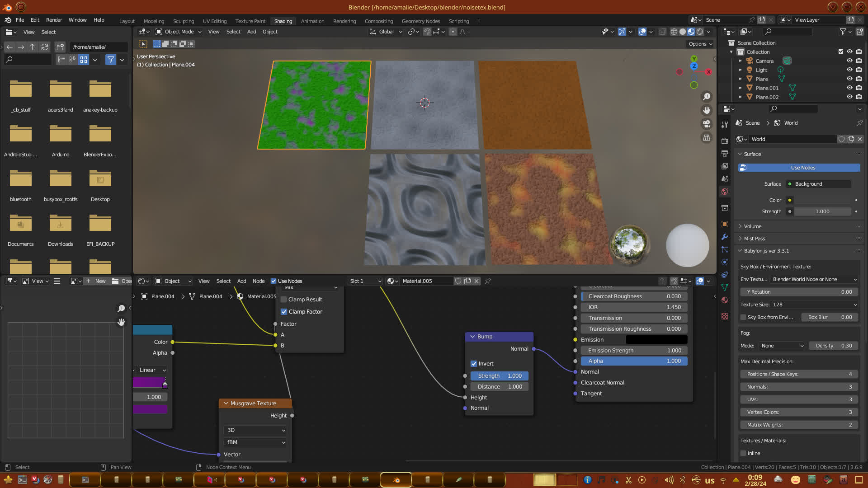Expand the Volume panel

[753, 226]
